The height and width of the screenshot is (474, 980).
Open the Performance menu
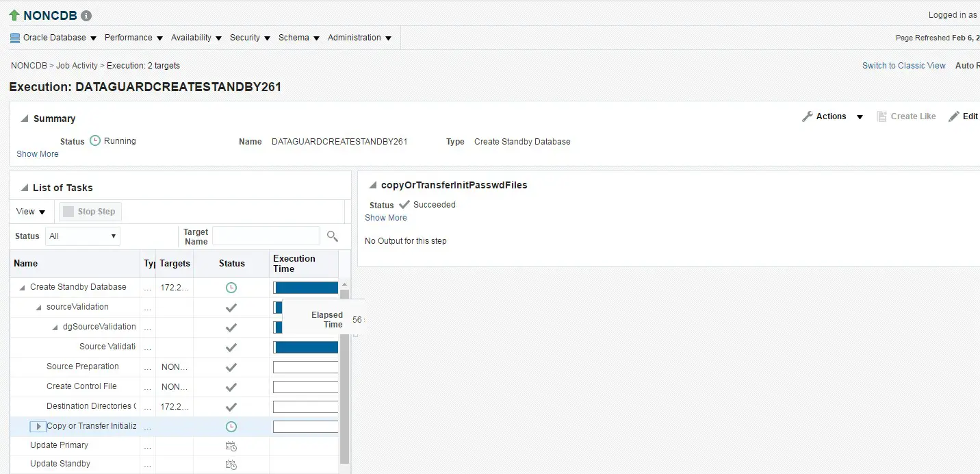click(x=133, y=38)
